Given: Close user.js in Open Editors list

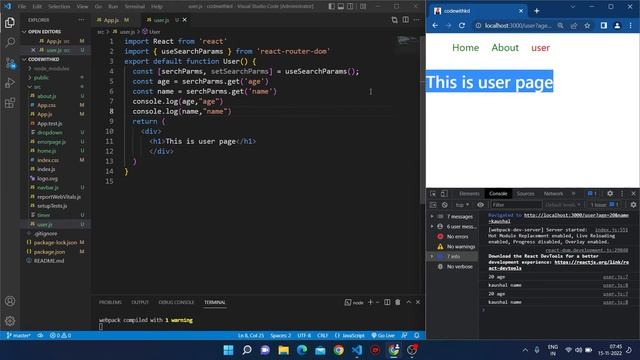Looking at the screenshot, I should pyautogui.click(x=33, y=50).
